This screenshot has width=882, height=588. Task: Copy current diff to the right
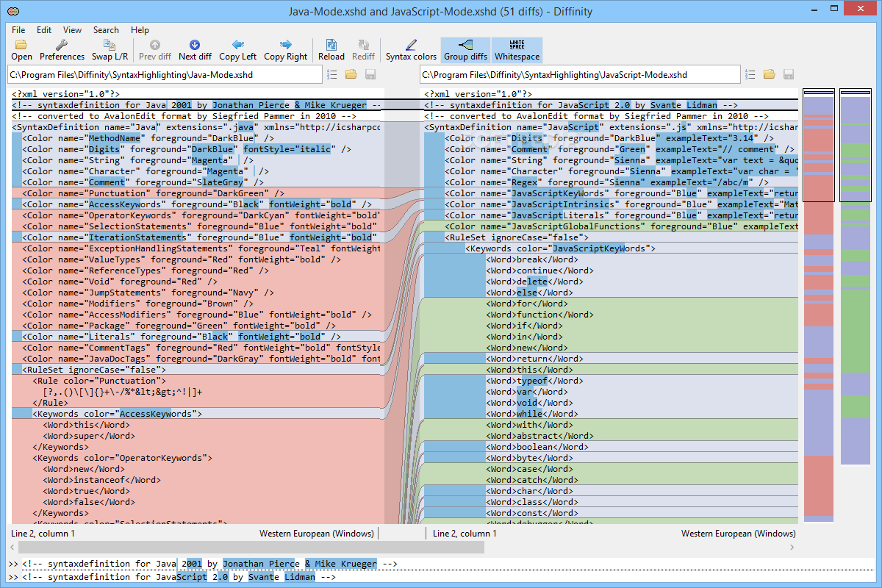[286, 50]
